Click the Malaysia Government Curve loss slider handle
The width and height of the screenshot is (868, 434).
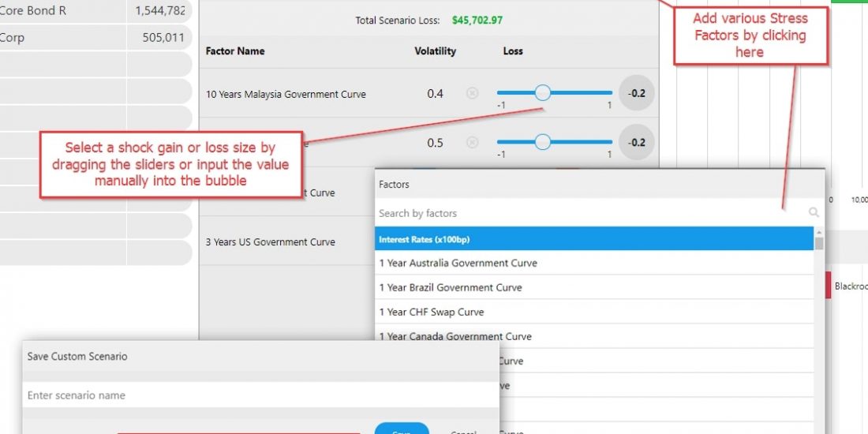click(543, 93)
